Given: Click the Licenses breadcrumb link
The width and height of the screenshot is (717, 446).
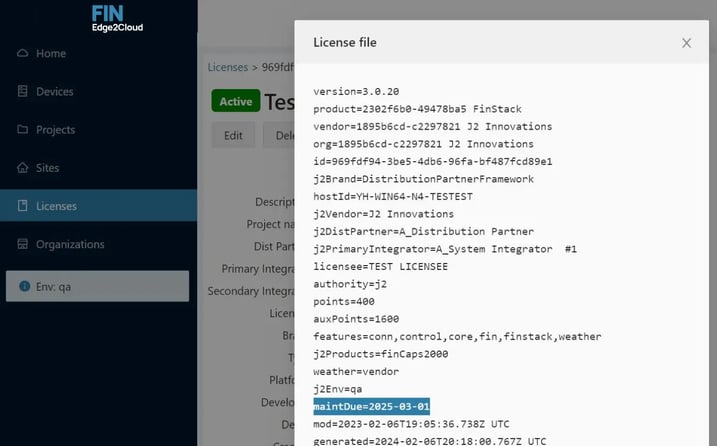Looking at the screenshot, I should tap(227, 67).
